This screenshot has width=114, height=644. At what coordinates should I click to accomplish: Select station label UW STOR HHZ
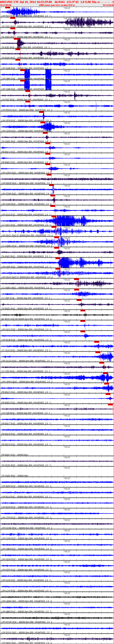9,622
